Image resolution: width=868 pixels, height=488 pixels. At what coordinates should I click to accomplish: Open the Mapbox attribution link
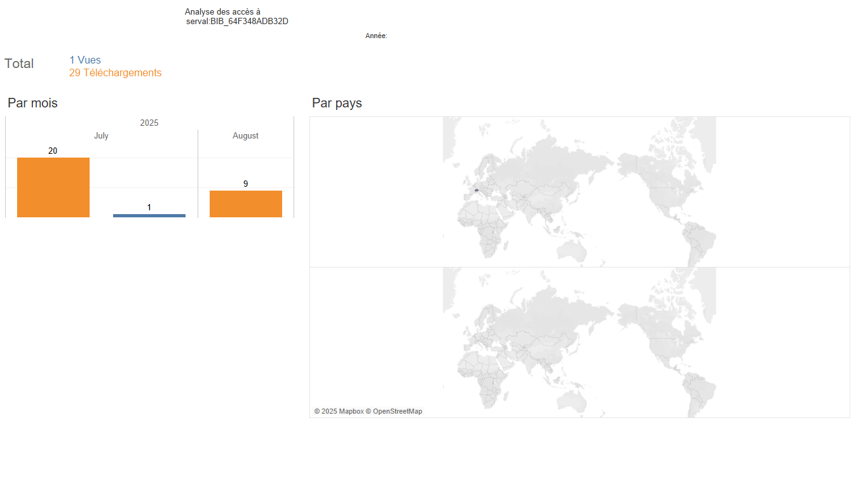coord(339,412)
